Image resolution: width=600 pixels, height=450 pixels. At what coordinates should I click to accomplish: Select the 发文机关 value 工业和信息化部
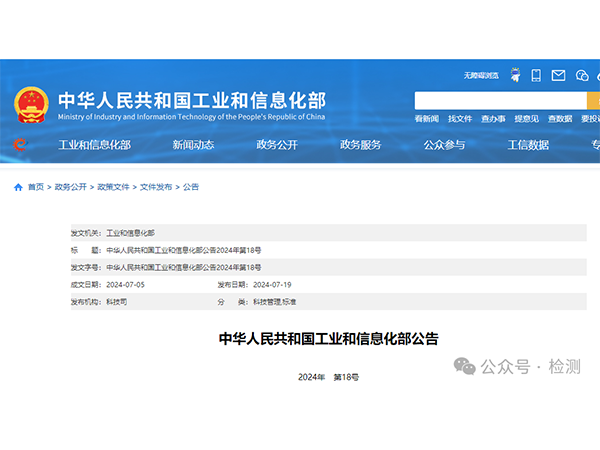[x=130, y=233]
